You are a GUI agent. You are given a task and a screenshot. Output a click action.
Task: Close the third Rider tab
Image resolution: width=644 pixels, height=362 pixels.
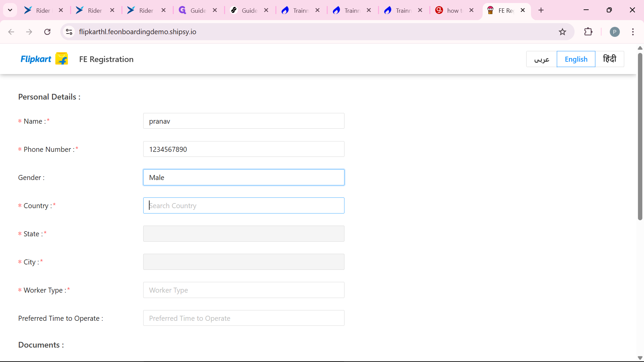(x=164, y=10)
